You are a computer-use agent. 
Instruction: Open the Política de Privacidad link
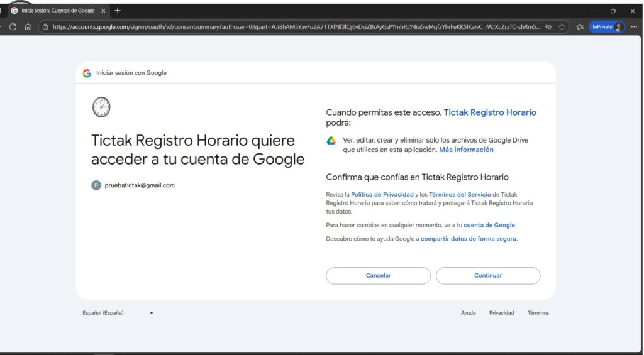382,195
